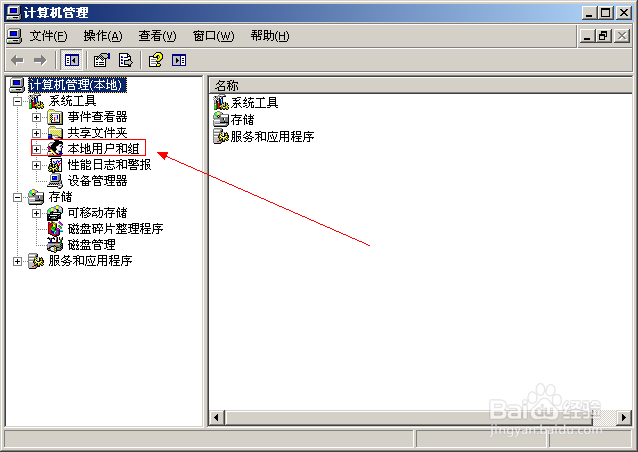Select 存储 icon in the right pane
The image size is (638, 452).
pos(221,120)
